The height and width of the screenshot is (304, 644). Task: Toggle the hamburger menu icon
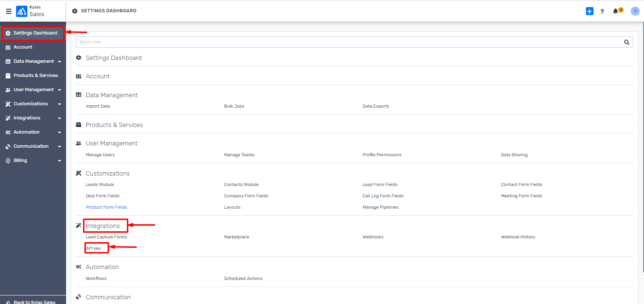click(8, 11)
